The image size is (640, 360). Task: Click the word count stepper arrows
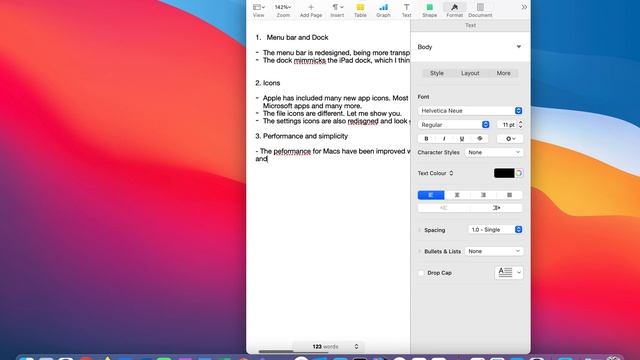[356, 347]
